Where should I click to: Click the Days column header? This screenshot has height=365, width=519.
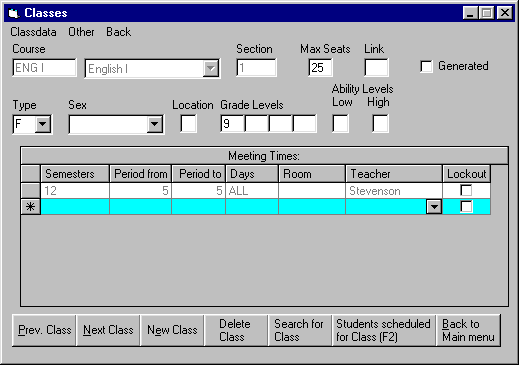(x=252, y=174)
